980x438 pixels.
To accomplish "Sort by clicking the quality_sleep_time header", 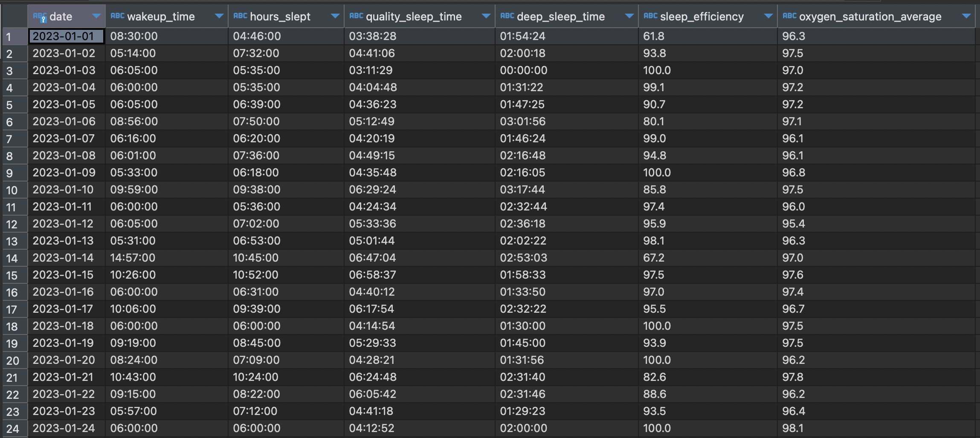I will [414, 16].
